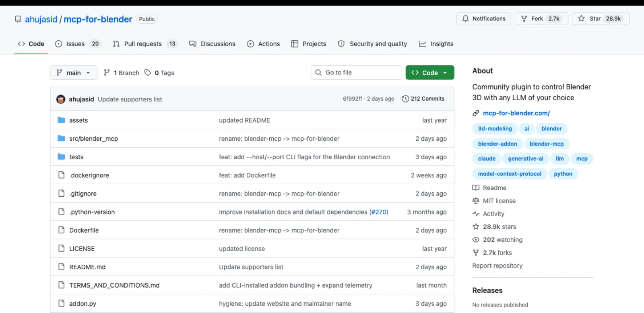This screenshot has width=644, height=313.
Task: Click the star icon in Star button
Action: pyautogui.click(x=581, y=19)
